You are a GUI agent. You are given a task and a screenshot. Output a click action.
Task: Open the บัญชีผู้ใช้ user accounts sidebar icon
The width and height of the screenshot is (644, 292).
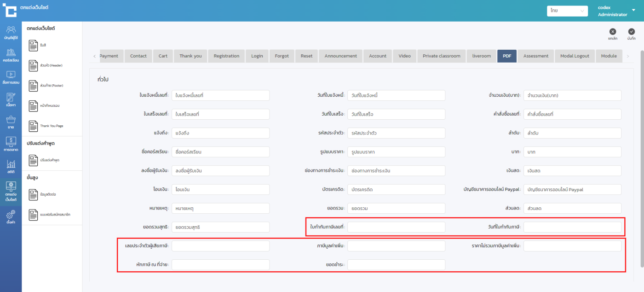pos(11,32)
